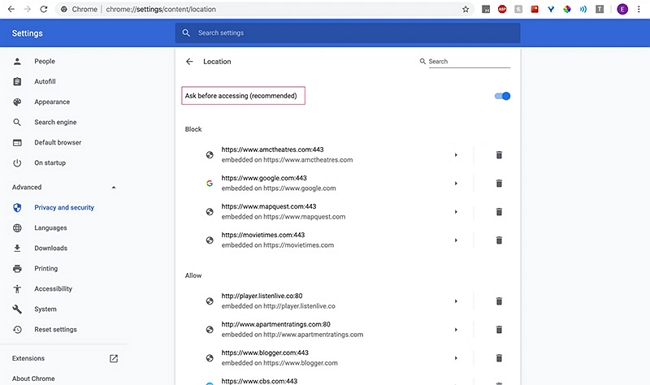Image resolution: width=650 pixels, height=385 pixels.
Task: Open Search engine settings
Action: 56,122
